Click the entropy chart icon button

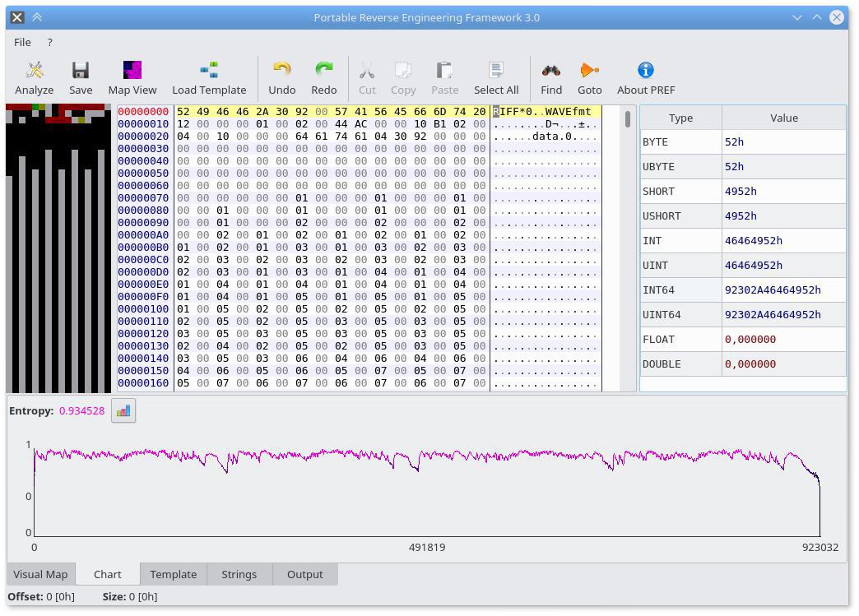tap(123, 410)
